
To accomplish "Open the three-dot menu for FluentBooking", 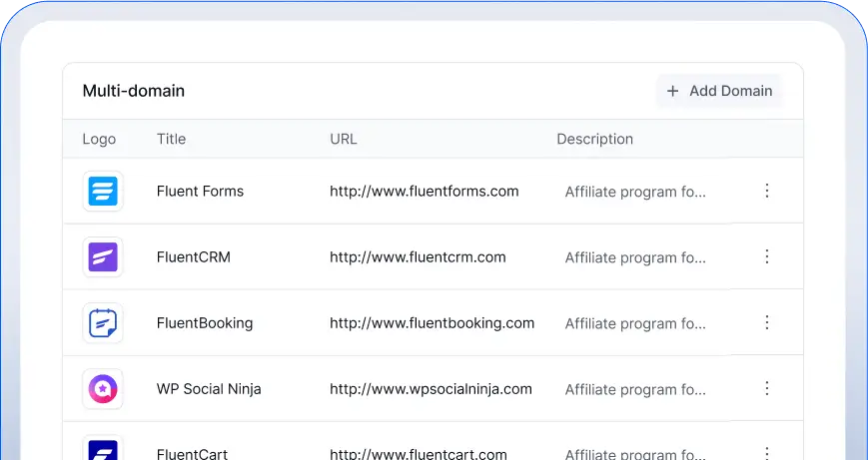I will 767,322.
